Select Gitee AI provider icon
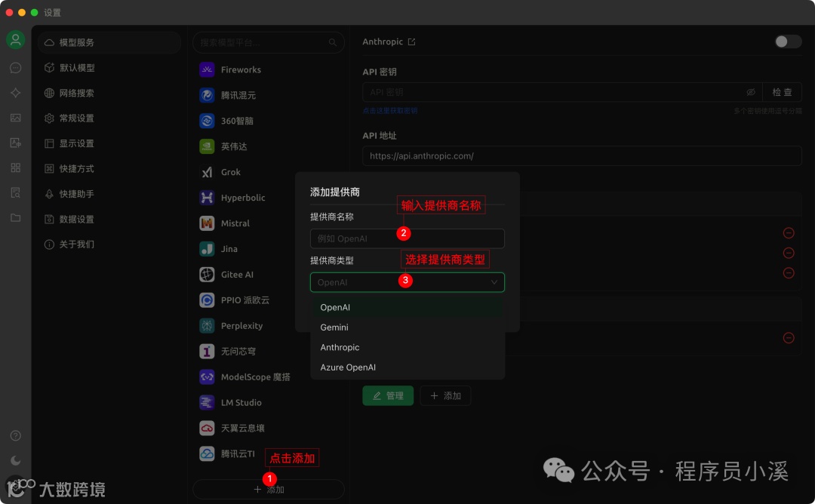Viewport: 815px width, 504px height. [x=207, y=275]
